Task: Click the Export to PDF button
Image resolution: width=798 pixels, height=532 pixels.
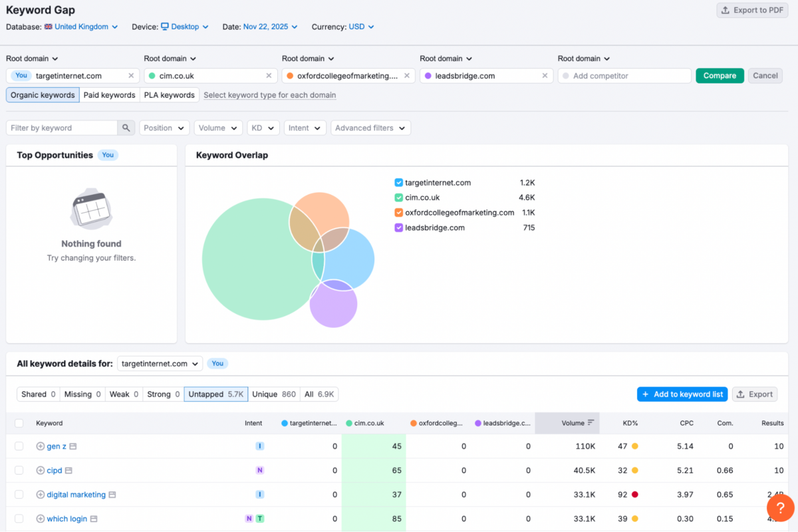Action: click(752, 10)
